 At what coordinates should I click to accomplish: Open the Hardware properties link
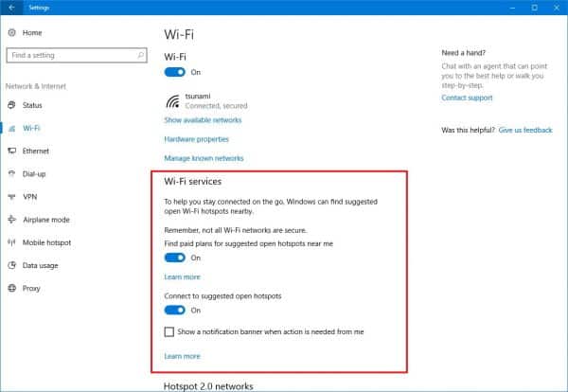198,139
